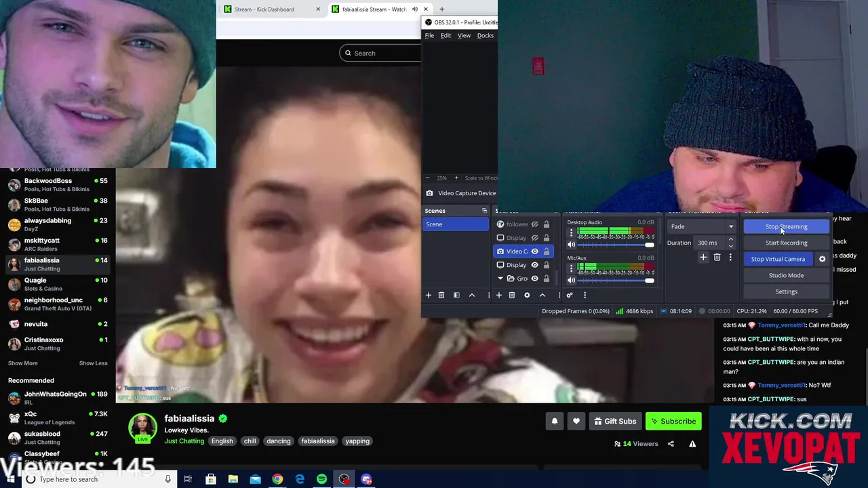Unlock the follower source lock
Viewport: 868px width, 488px height.
coord(546,224)
